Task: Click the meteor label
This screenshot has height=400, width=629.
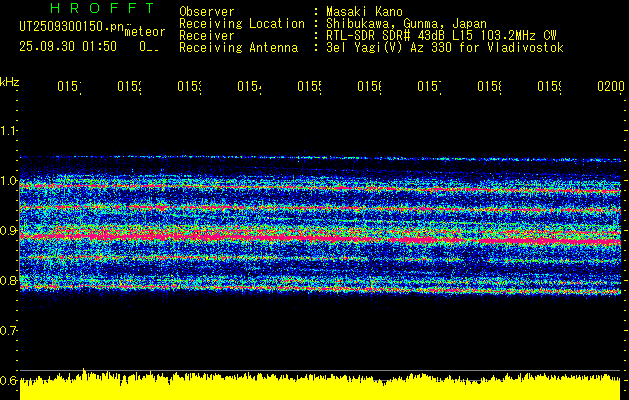Action: [145, 32]
